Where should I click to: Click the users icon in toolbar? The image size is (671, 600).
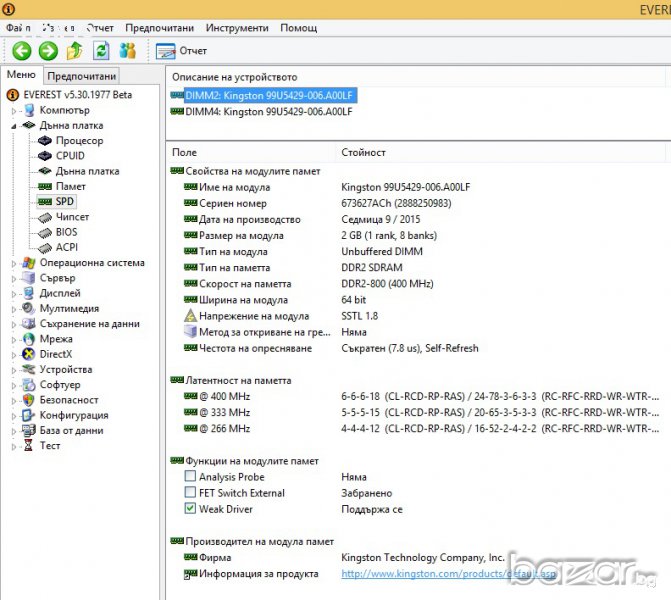128,51
